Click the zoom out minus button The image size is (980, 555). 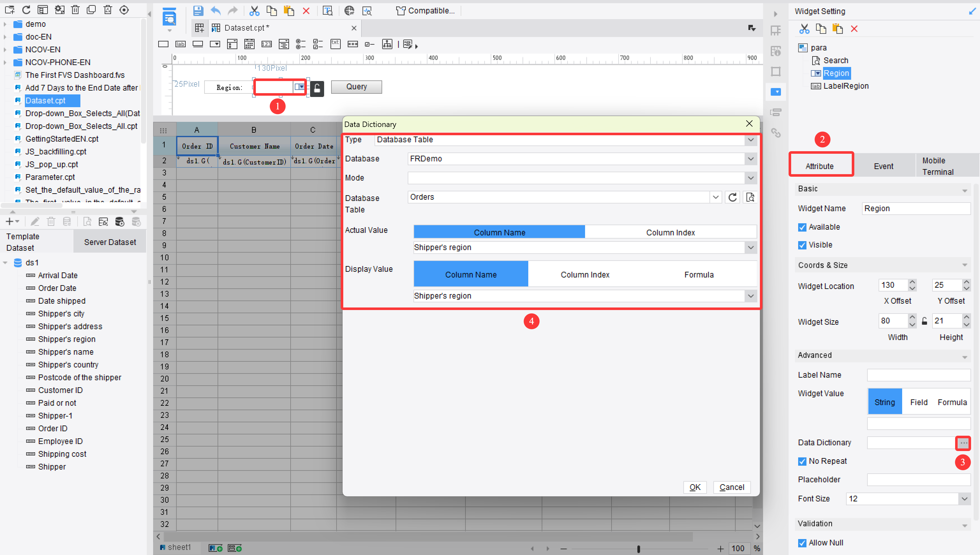(563, 549)
